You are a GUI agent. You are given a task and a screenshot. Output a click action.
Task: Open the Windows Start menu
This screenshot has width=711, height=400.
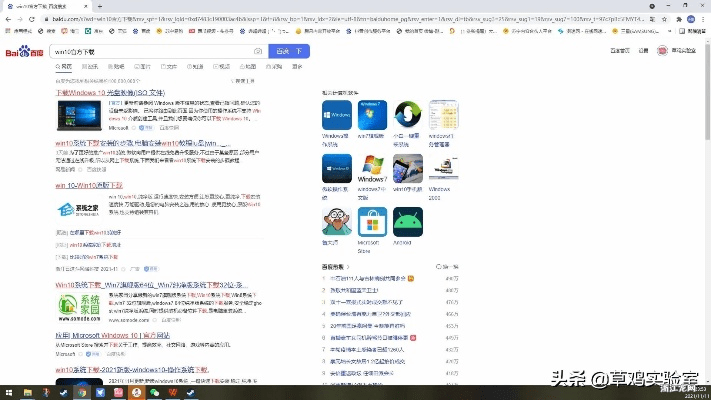click(x=9, y=393)
